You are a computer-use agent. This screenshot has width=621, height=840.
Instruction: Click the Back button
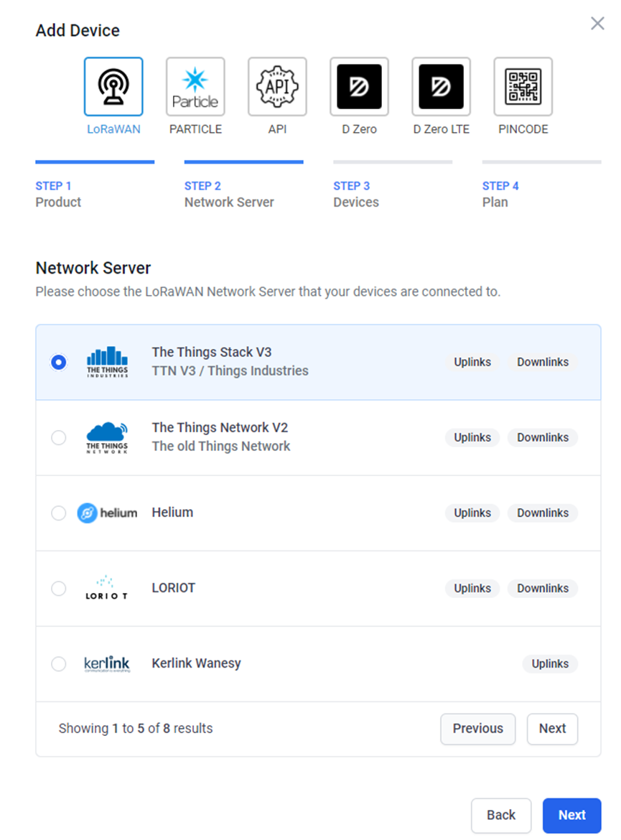click(x=501, y=816)
